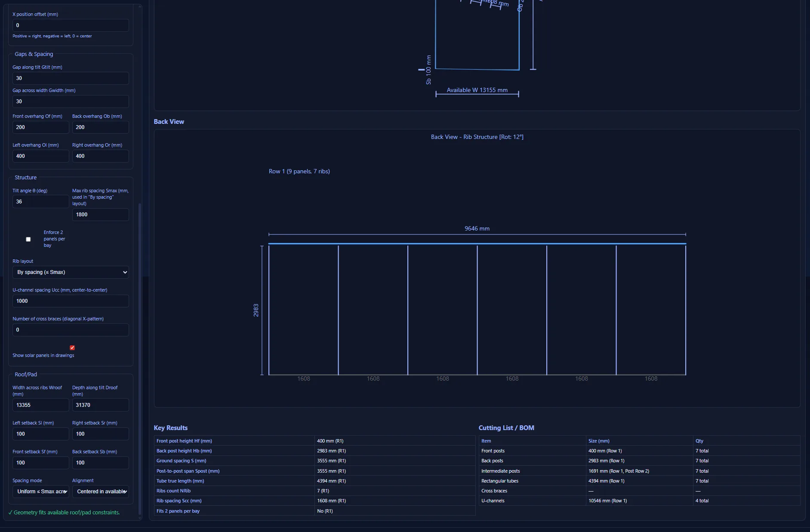The width and height of the screenshot is (810, 532).
Task: Open the Rib layout dropdown
Action: tap(71, 272)
